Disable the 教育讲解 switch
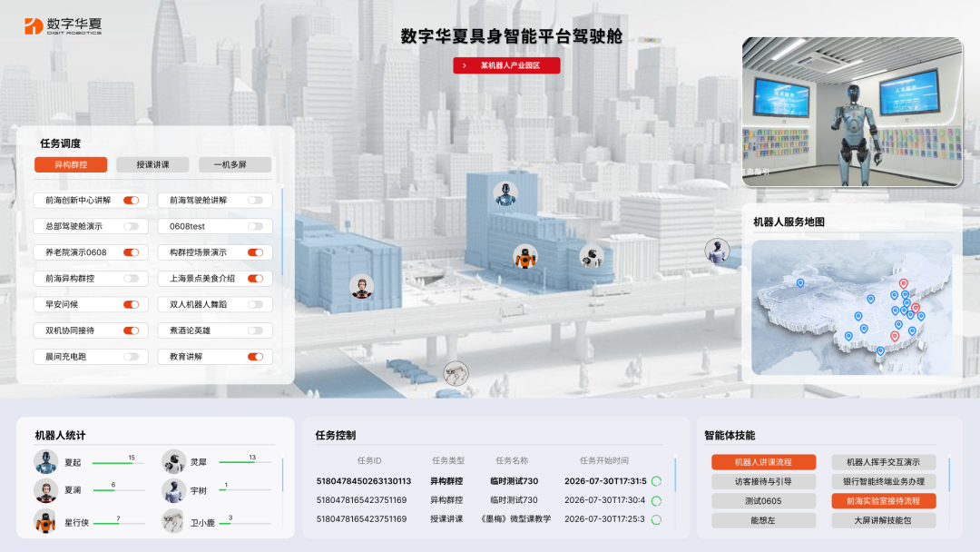 pos(255,357)
